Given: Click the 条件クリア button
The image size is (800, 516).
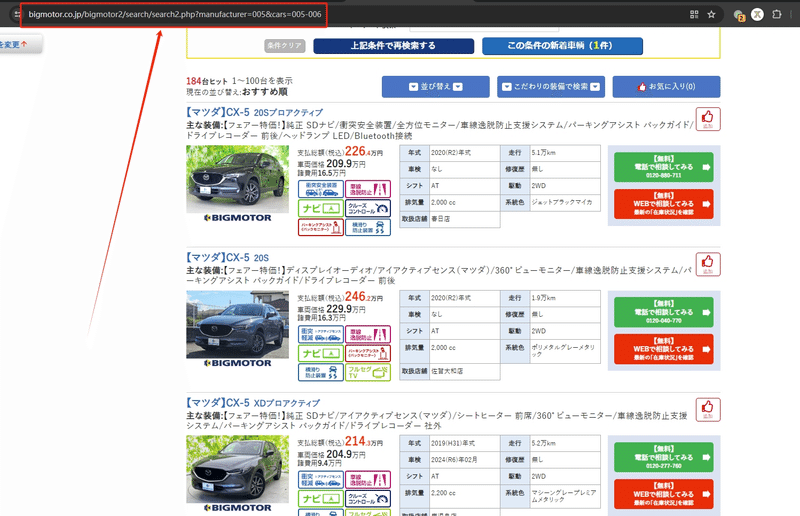Looking at the screenshot, I should pyautogui.click(x=285, y=46).
